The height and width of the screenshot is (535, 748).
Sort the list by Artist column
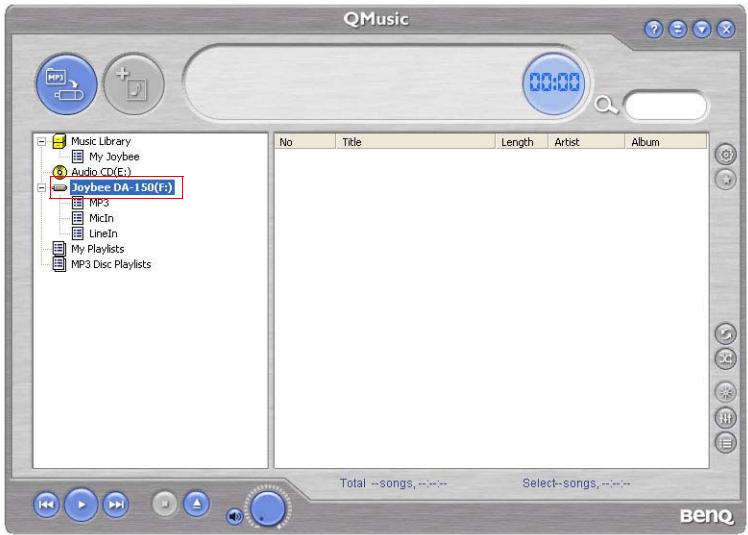tap(586, 142)
